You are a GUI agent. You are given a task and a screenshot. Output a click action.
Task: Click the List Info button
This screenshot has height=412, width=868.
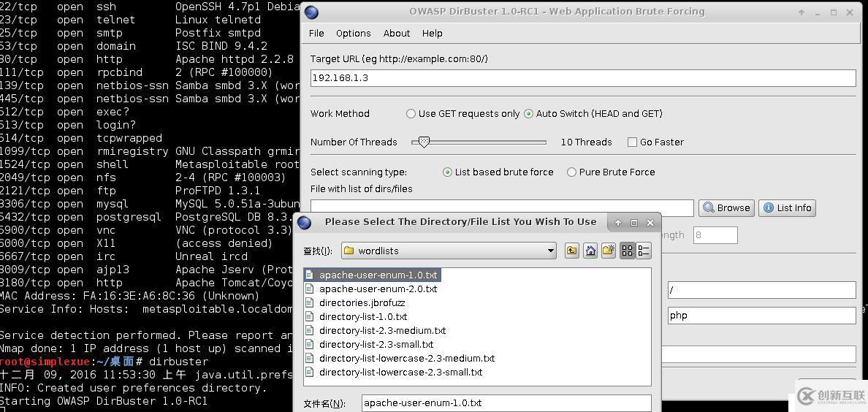[x=787, y=208]
